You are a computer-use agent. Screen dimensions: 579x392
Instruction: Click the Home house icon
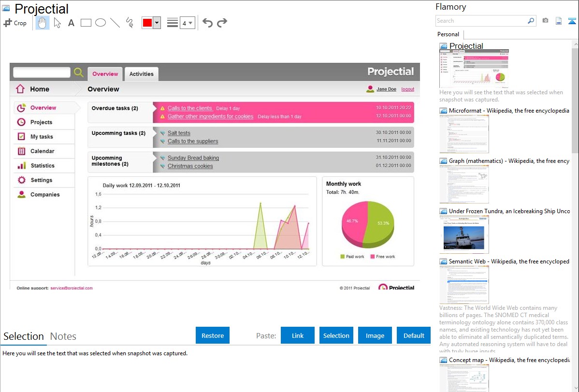pyautogui.click(x=20, y=88)
